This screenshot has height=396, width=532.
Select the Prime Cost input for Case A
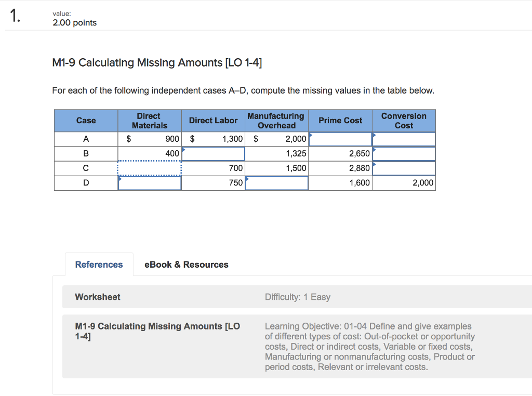341,139
